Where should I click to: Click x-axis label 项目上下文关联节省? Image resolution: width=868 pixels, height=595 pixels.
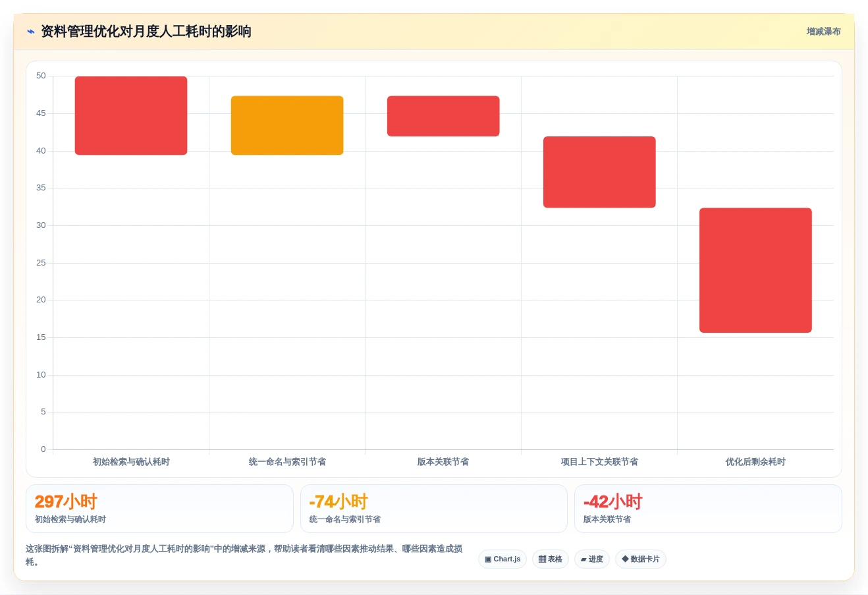pos(599,462)
